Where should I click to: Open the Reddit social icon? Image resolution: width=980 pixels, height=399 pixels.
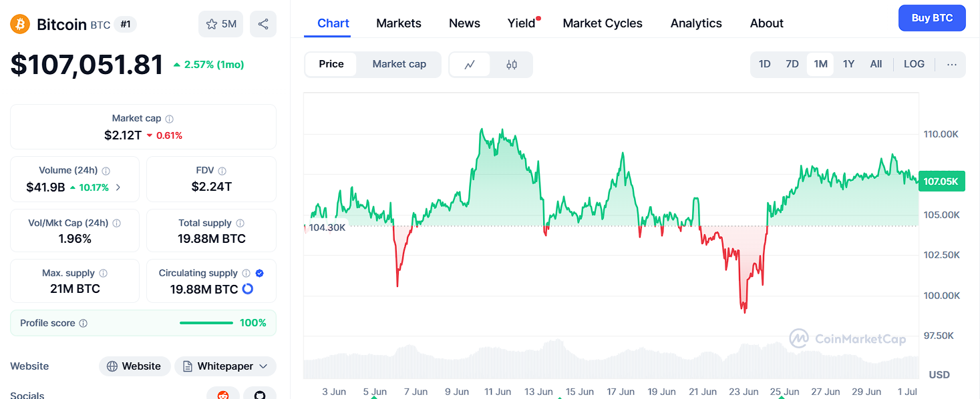[x=223, y=395]
